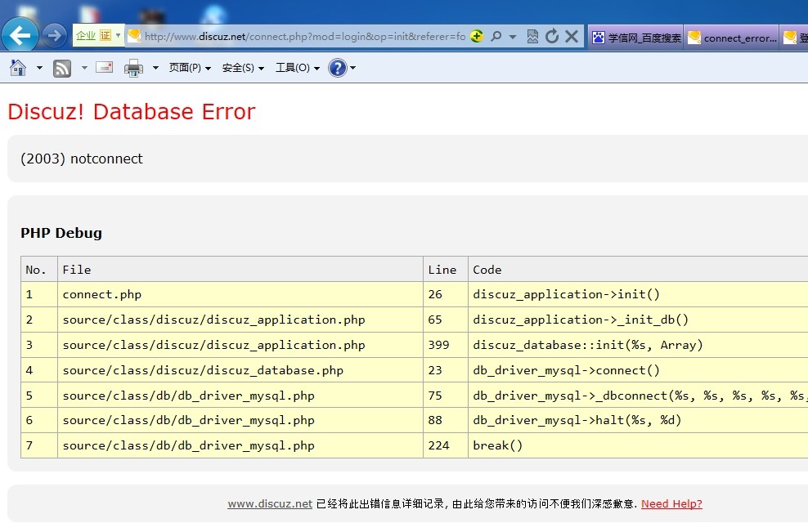
Task: Click the Read mail icon
Action: 104,68
